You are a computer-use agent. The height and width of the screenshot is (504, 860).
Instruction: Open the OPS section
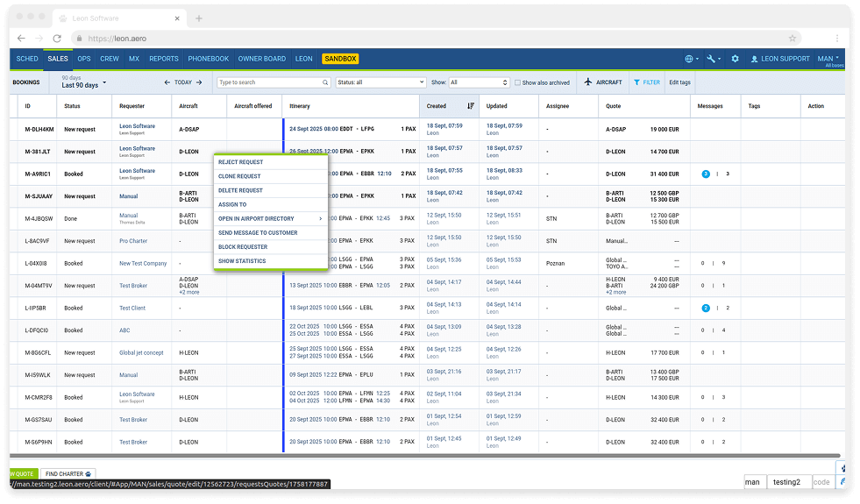84,59
